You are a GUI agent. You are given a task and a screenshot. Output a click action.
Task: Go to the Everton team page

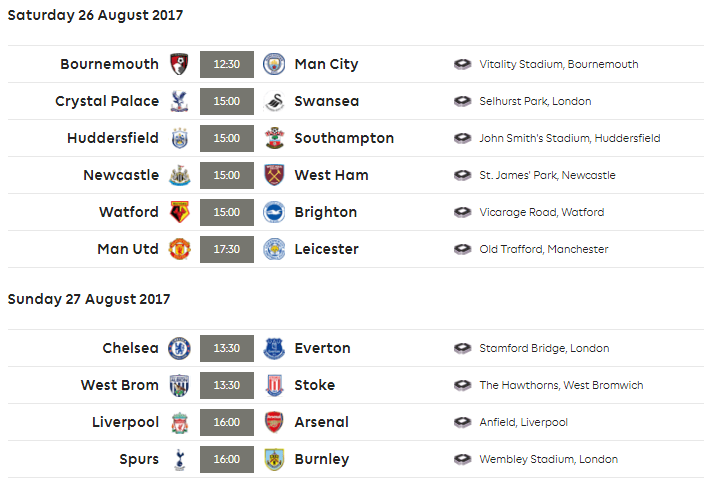click(322, 348)
